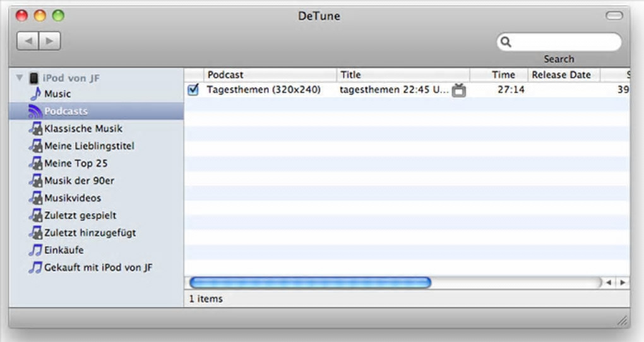
Task: Open Meine Top 25 playlist
Action: (76, 163)
